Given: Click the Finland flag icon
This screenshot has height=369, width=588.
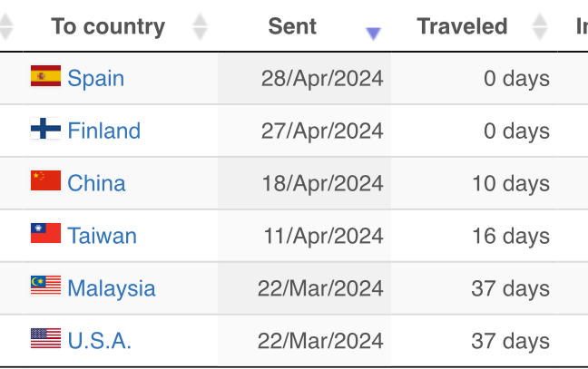Looking at the screenshot, I should coord(45,129).
